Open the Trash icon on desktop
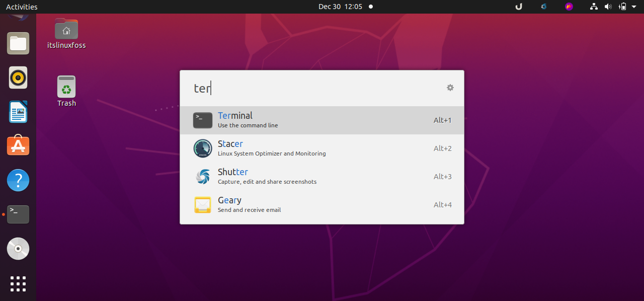Screen dimensions: 644x301 coord(66,91)
